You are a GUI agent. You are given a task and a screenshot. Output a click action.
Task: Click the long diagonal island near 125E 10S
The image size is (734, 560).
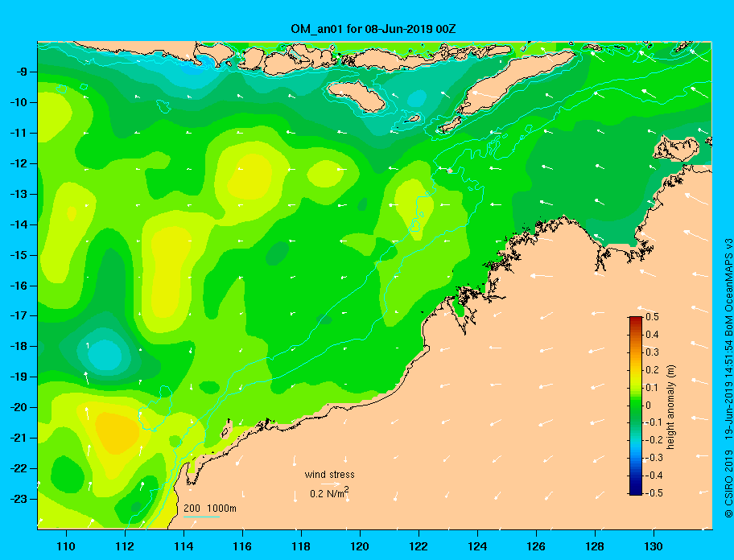[x=515, y=83]
